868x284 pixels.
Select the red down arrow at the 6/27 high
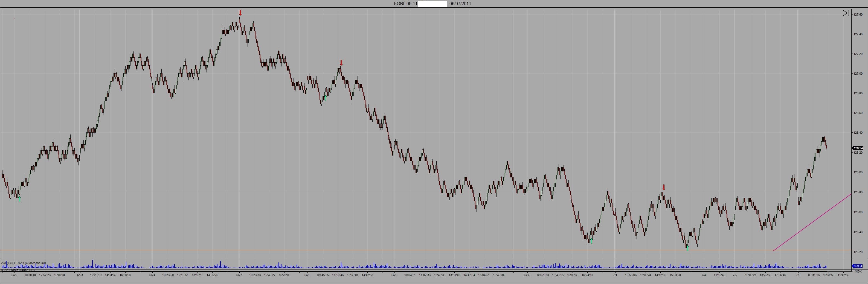click(240, 13)
